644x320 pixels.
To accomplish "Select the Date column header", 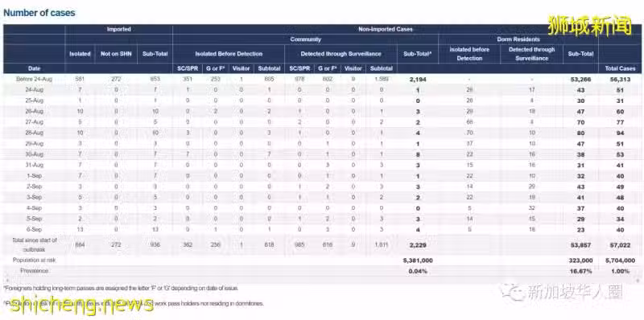I will (x=34, y=68).
